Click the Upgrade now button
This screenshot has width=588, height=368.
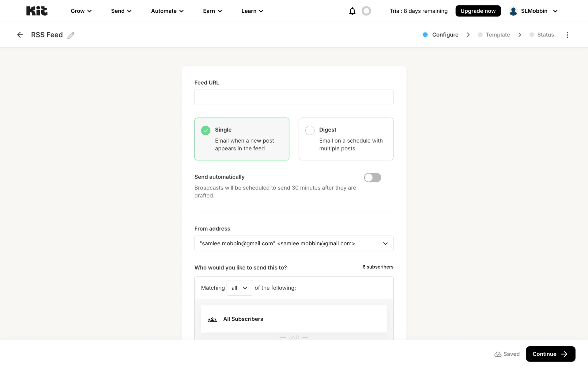pos(478,11)
